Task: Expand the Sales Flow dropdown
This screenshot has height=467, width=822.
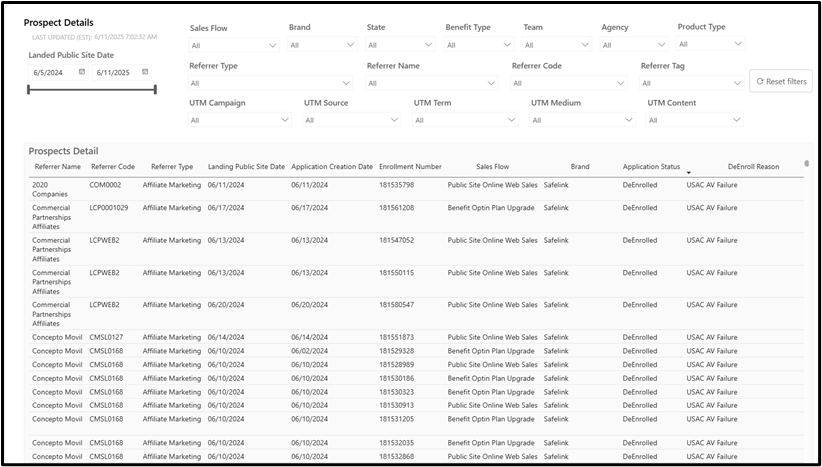Action: (234, 46)
